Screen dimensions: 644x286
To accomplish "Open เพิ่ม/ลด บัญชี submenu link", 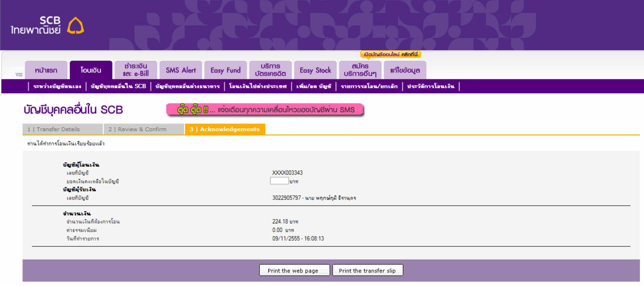I will pos(313,86).
